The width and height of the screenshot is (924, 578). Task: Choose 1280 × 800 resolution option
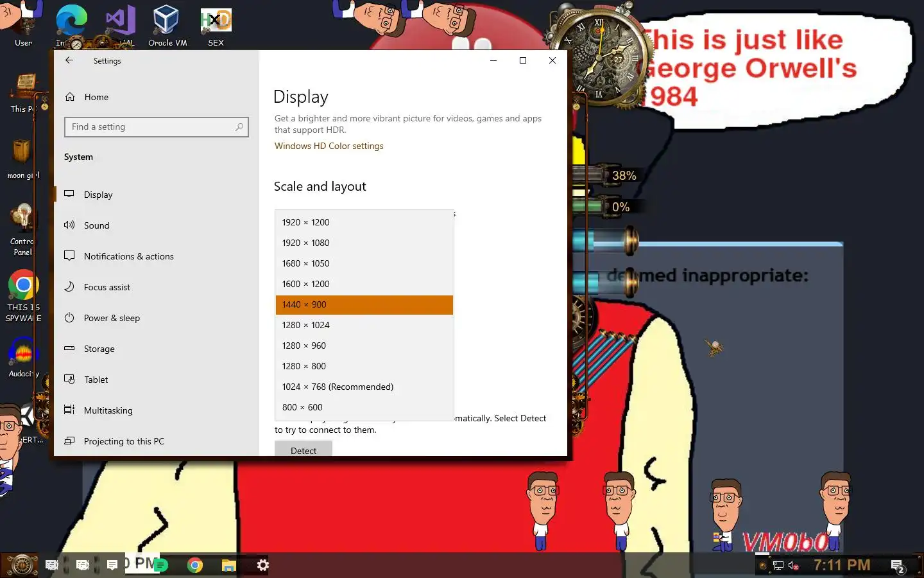[x=364, y=366]
